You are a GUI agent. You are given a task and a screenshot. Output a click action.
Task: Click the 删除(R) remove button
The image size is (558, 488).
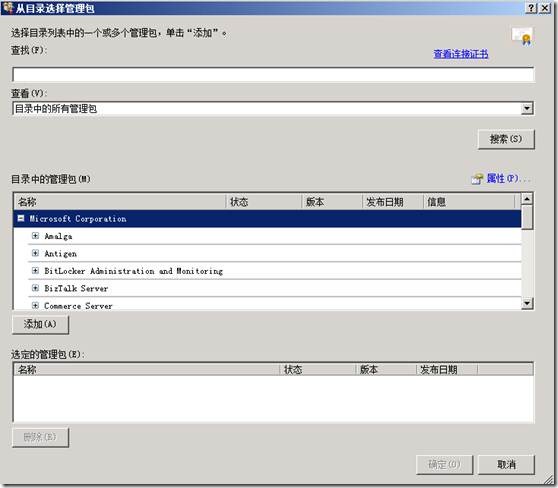point(40,437)
